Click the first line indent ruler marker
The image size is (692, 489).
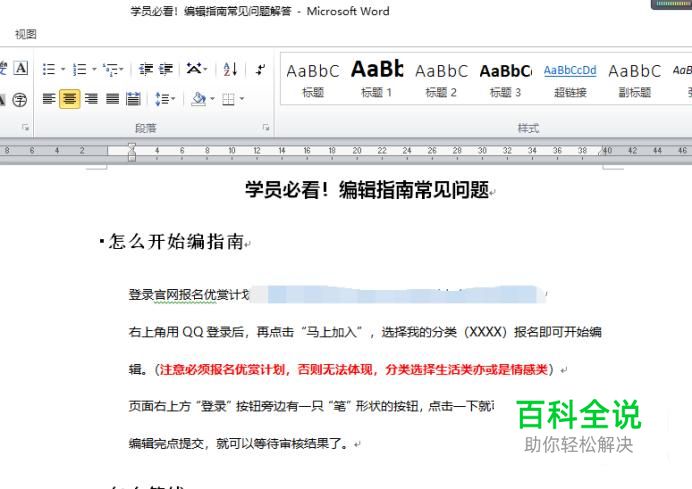[x=132, y=146]
